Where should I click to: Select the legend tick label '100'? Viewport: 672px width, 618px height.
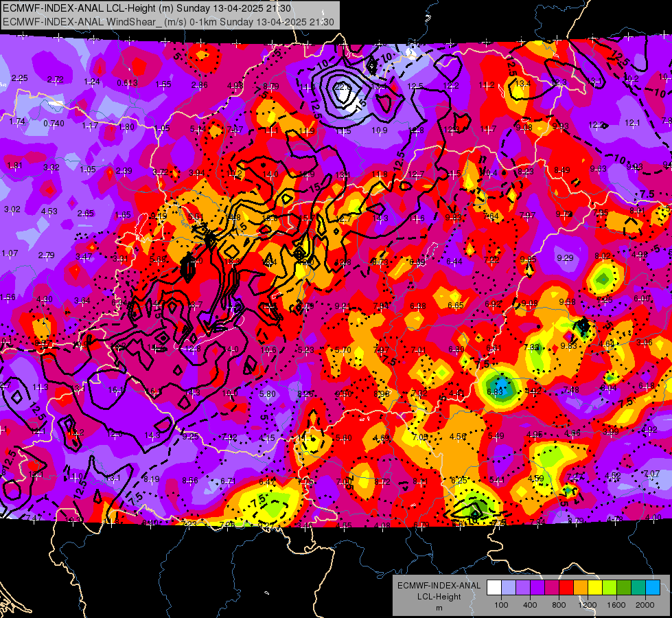501,605
